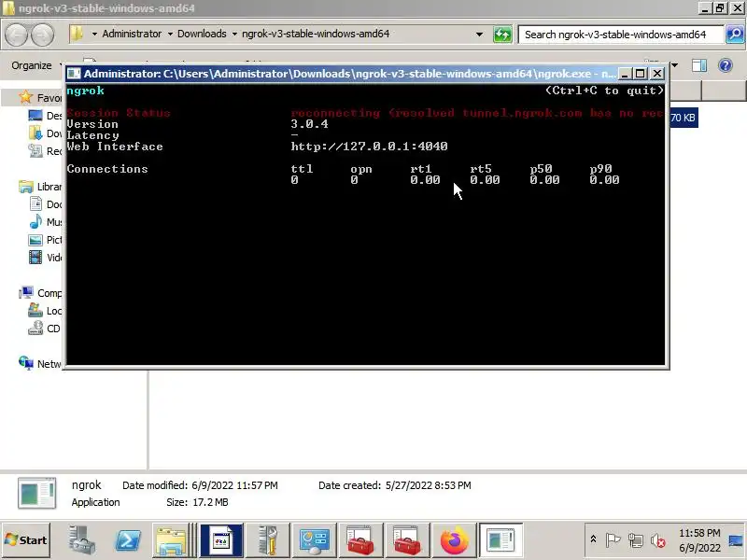The width and height of the screenshot is (747, 560).
Task: Select Favorites in the navigation pane
Action: point(40,98)
